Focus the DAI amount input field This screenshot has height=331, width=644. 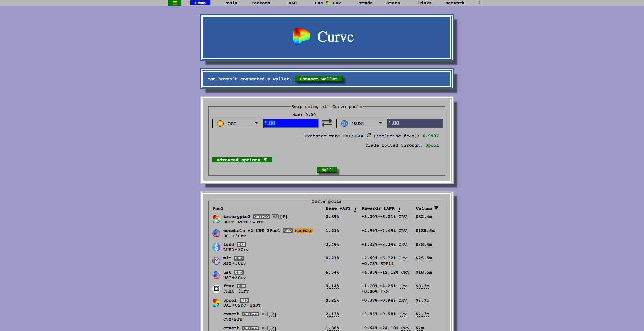[291, 123]
